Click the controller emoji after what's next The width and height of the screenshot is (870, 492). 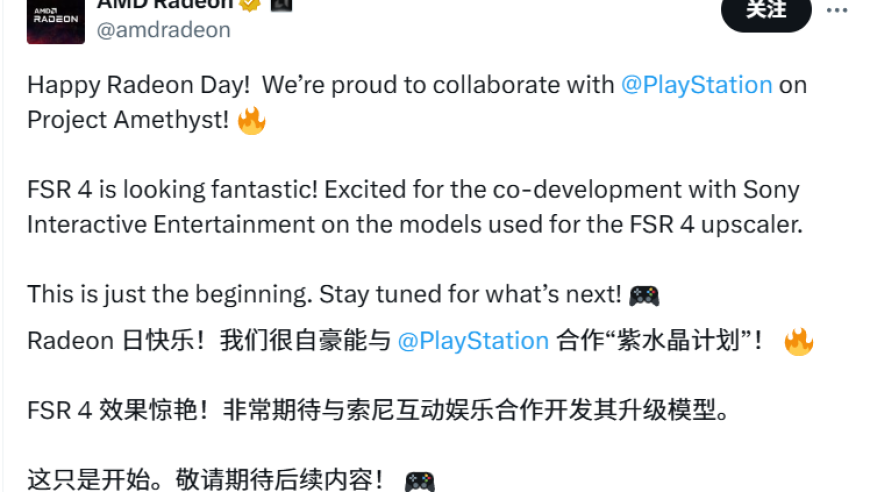pos(644,295)
